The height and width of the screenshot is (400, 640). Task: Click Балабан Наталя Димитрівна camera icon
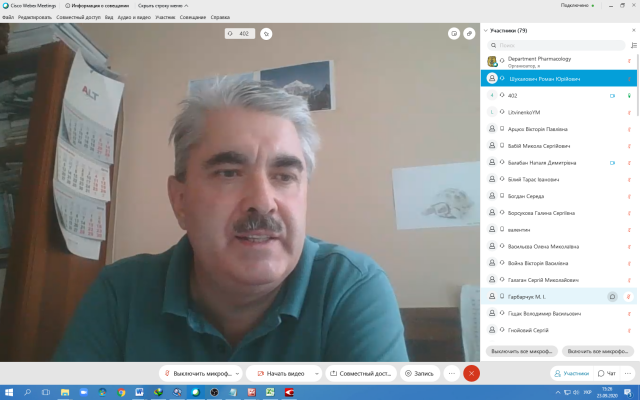(612, 162)
